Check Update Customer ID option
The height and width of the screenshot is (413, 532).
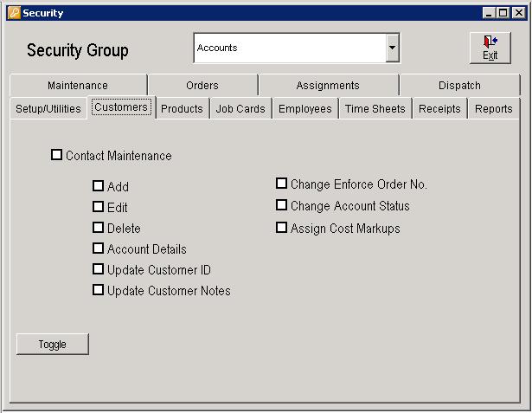98,269
